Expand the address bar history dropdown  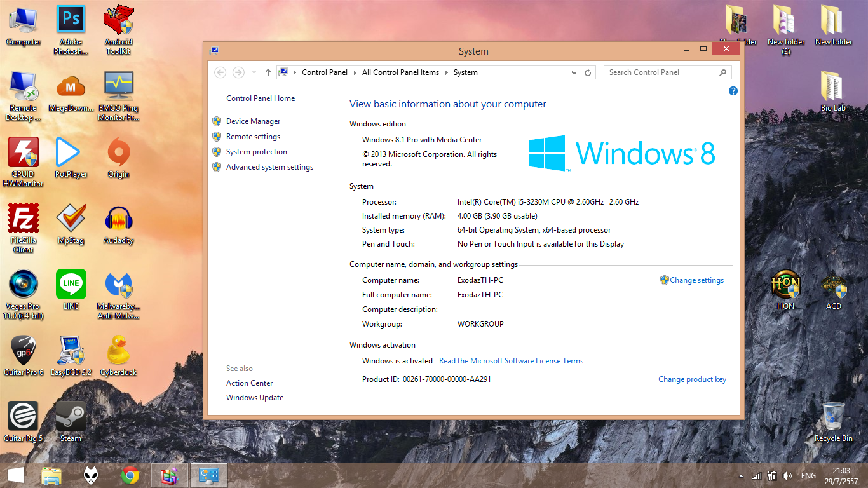(574, 72)
